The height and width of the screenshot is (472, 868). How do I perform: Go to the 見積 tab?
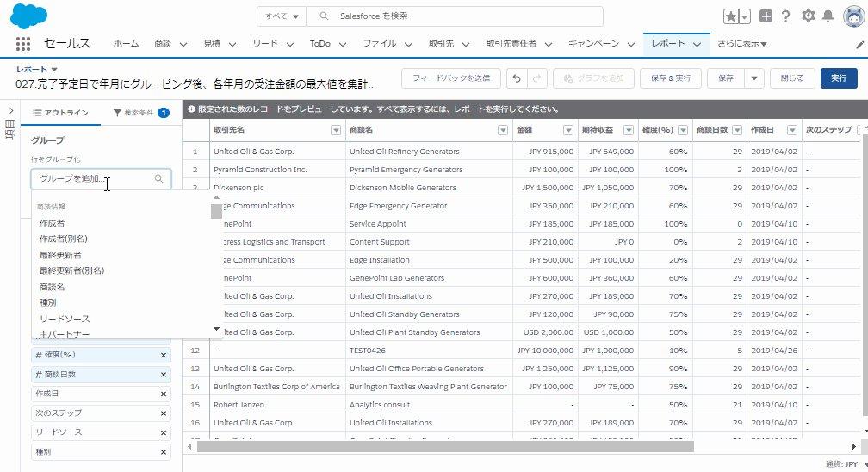coord(212,43)
